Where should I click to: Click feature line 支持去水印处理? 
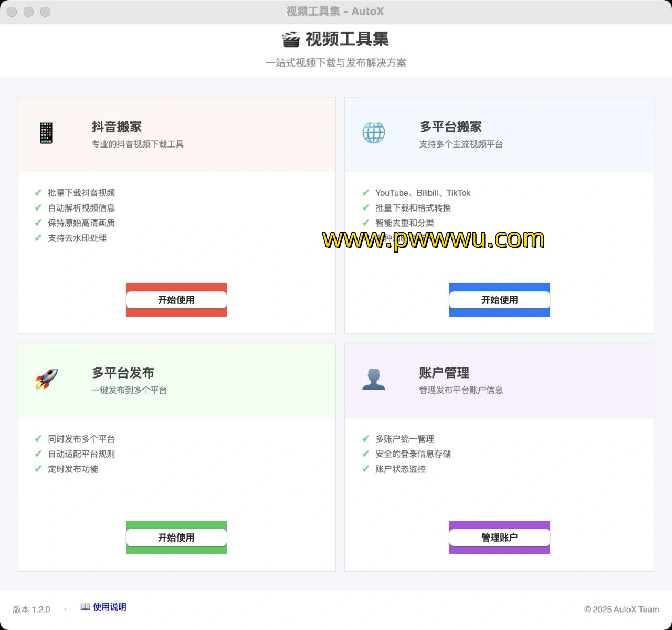click(x=77, y=238)
